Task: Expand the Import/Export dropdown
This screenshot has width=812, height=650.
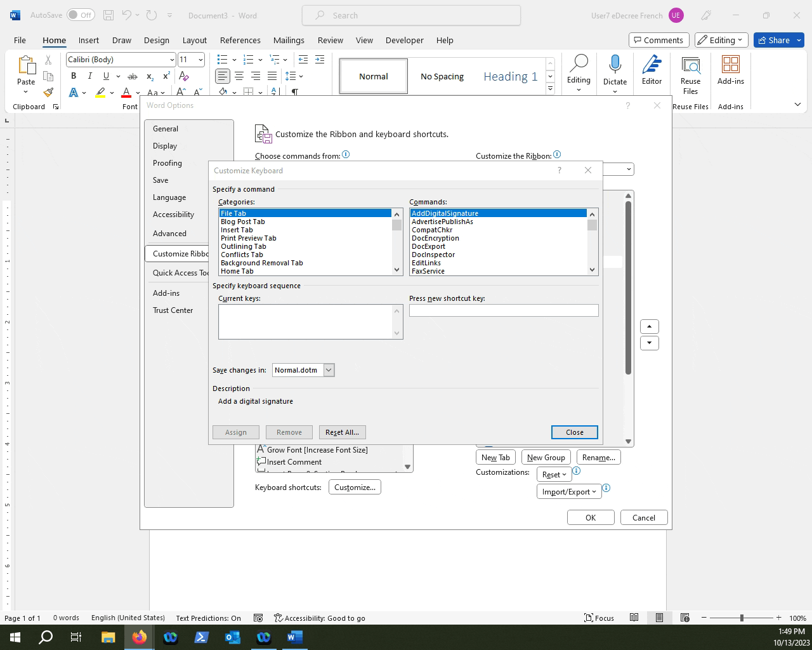Action: click(568, 491)
